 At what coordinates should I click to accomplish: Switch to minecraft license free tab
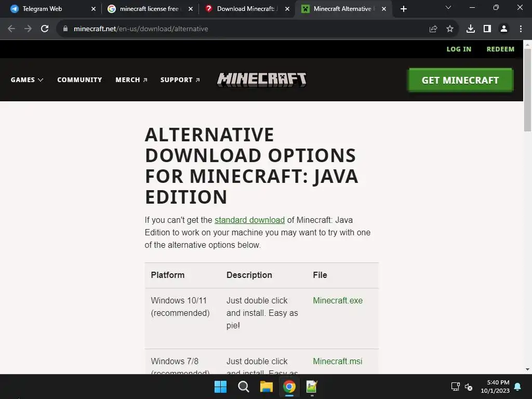[x=150, y=9]
